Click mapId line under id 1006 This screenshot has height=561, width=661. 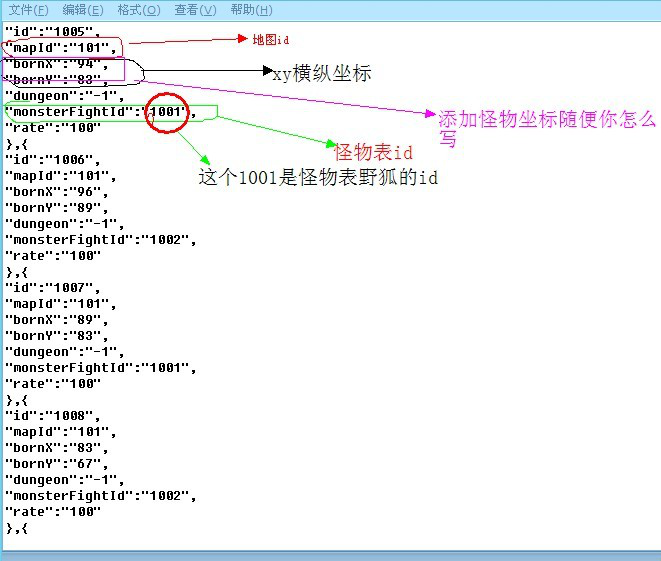61,176
